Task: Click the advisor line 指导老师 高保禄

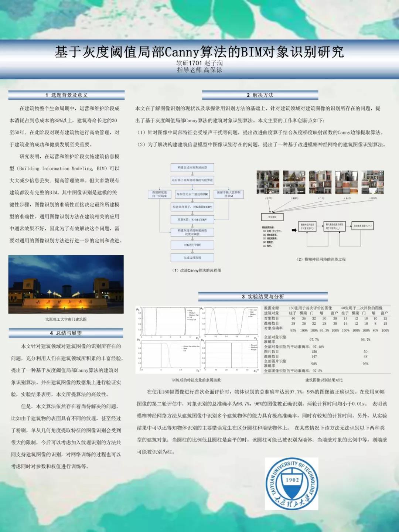Action: tap(199, 70)
